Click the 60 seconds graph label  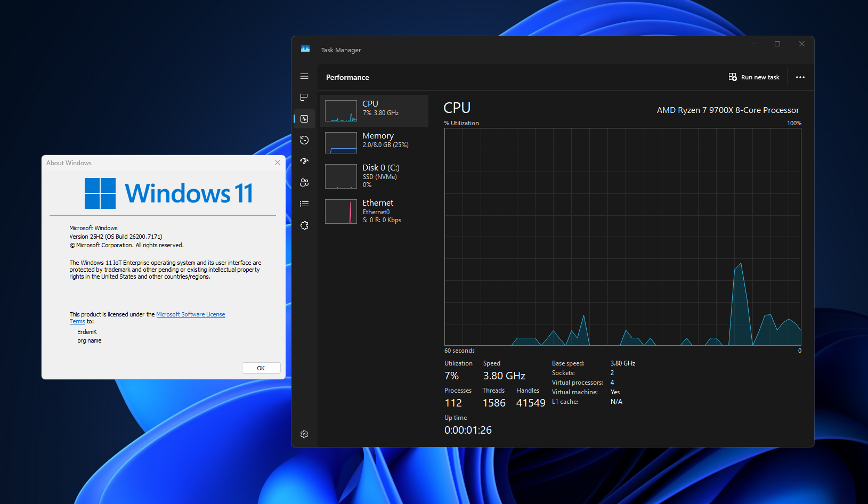click(x=459, y=351)
